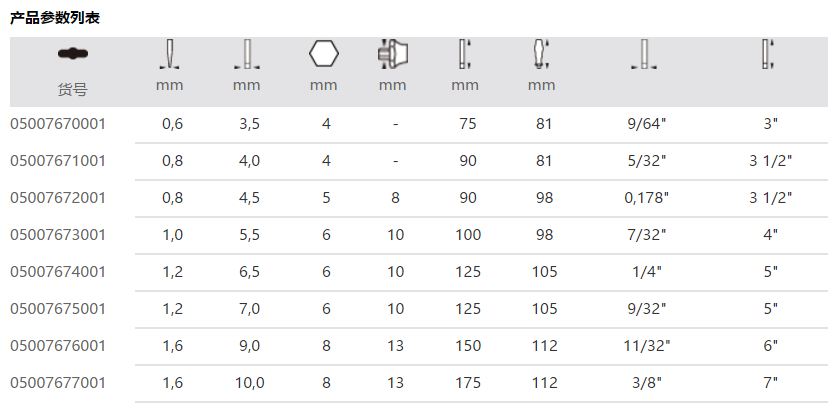Click the inch blade length icon
The image size is (836, 417).
coord(768,54)
